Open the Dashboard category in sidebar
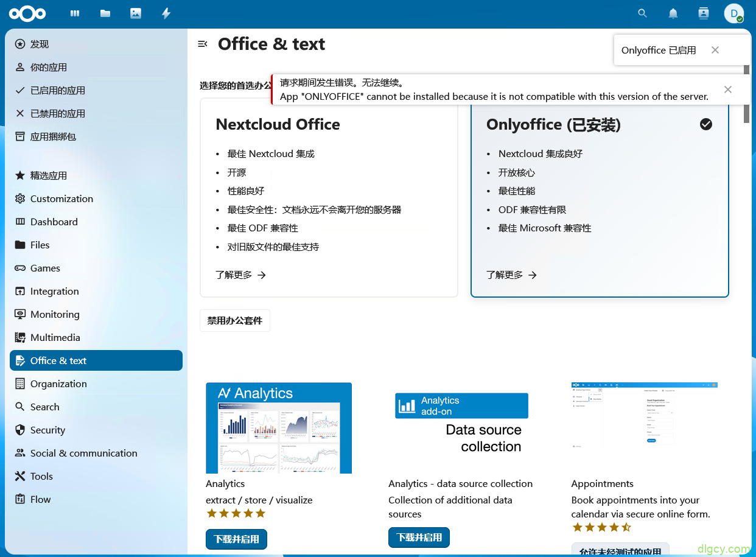 96,222
